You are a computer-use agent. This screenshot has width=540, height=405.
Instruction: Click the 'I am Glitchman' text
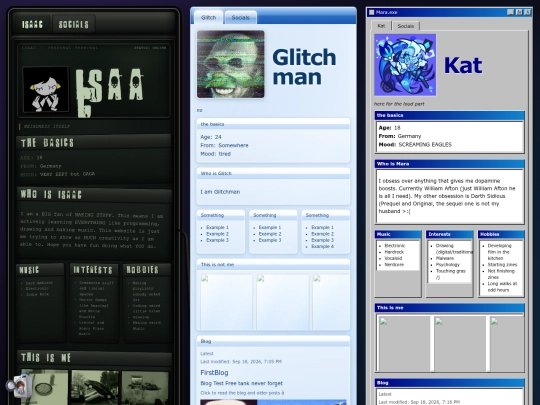coord(220,192)
